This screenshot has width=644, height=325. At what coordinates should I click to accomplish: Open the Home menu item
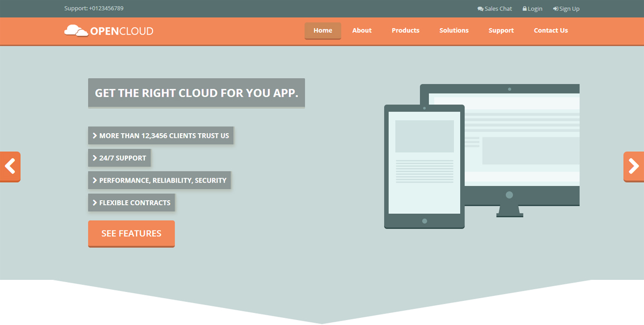click(323, 31)
